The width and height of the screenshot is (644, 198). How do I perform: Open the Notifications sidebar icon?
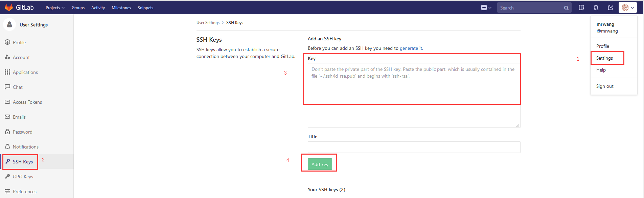point(8,146)
